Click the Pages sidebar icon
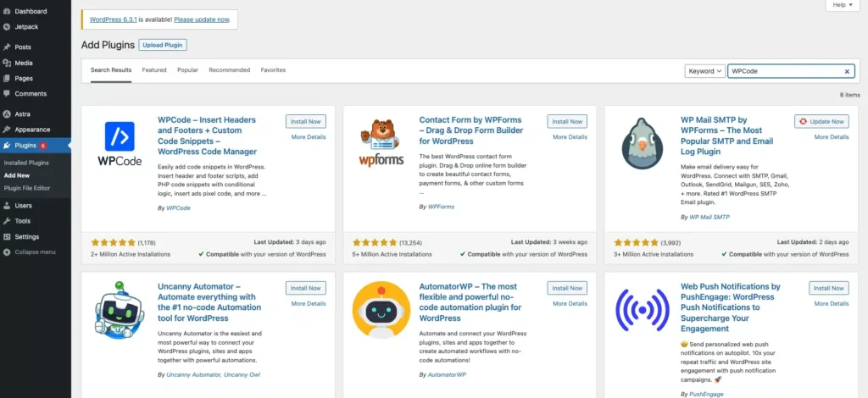 pyautogui.click(x=7, y=79)
